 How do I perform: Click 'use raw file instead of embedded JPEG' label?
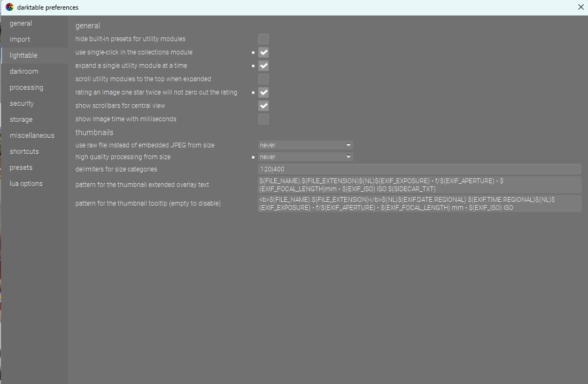(145, 145)
